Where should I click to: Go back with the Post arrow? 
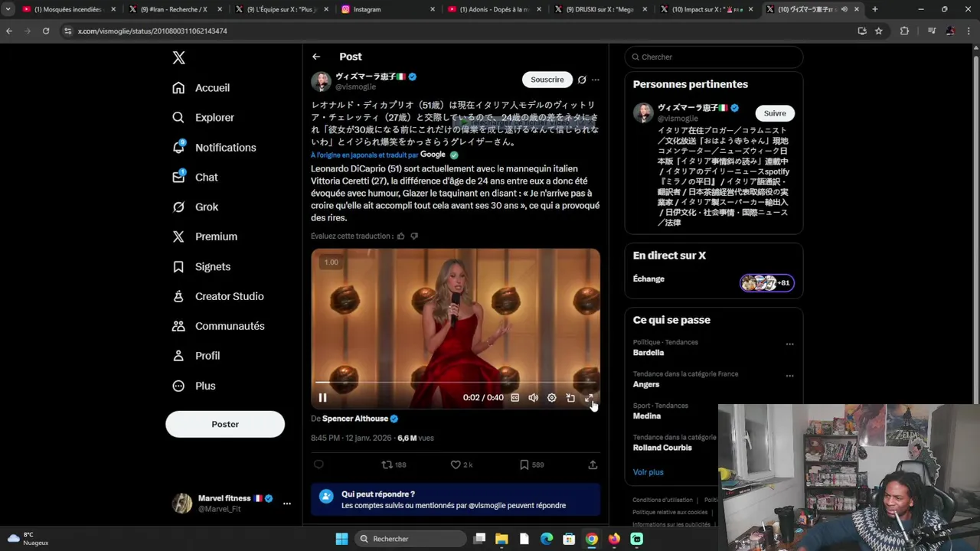point(316,57)
